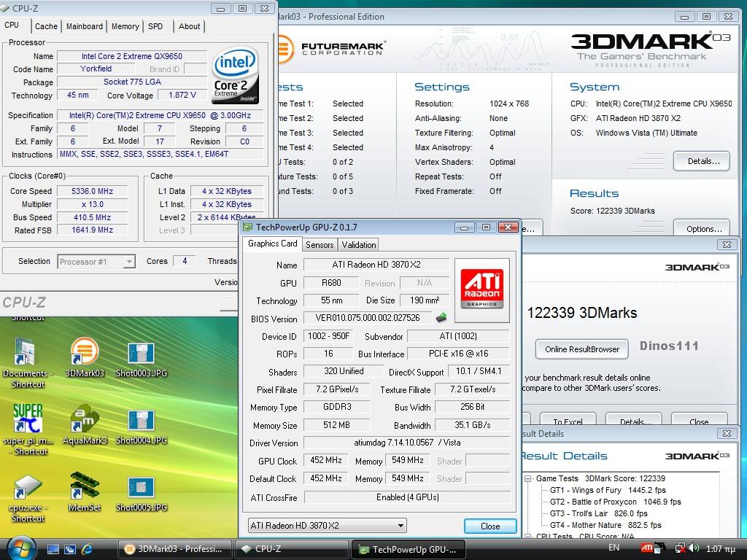Viewport: 747px width, 560px height.
Task: Click the network tray icon
Action: [x=681, y=548]
